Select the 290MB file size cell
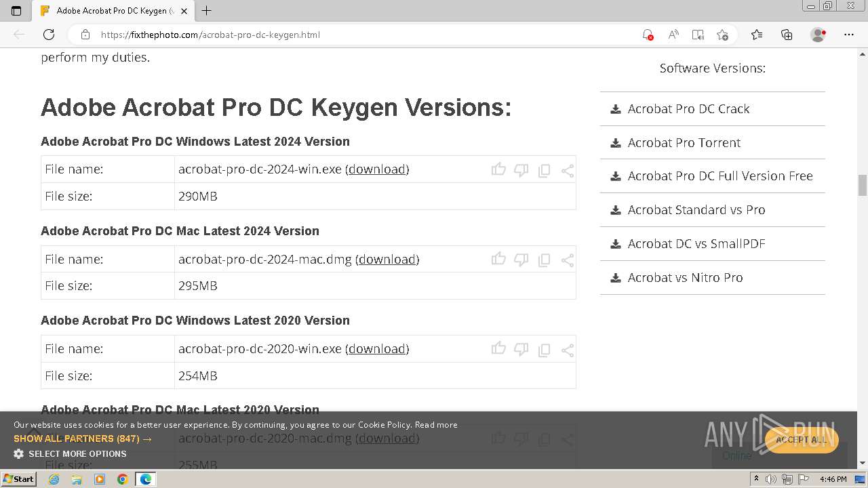 point(375,196)
